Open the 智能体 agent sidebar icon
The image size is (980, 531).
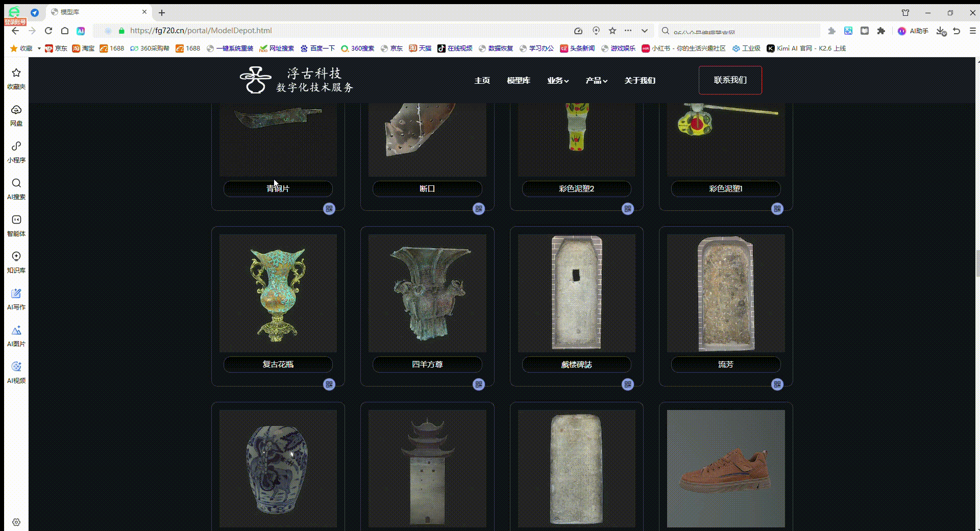click(x=16, y=226)
